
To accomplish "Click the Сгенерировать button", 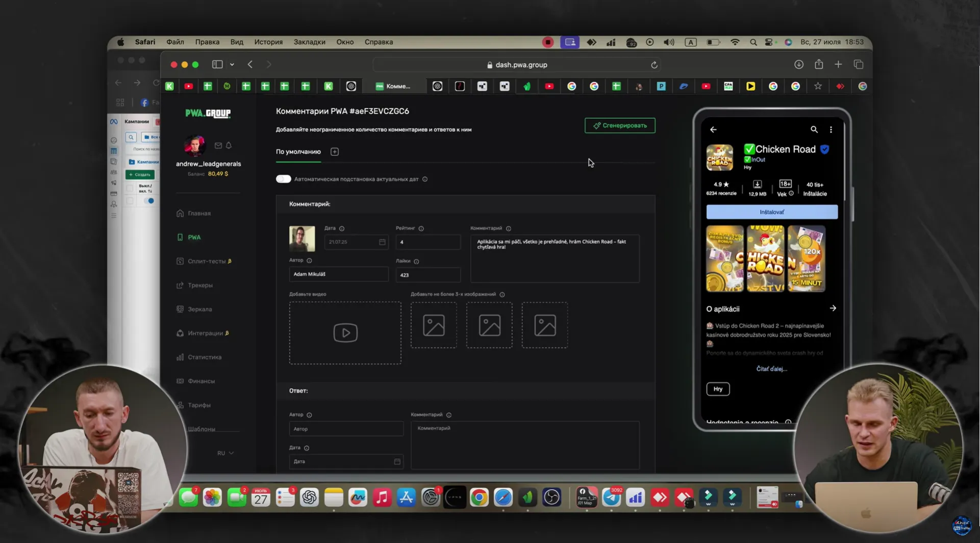I will click(x=620, y=125).
